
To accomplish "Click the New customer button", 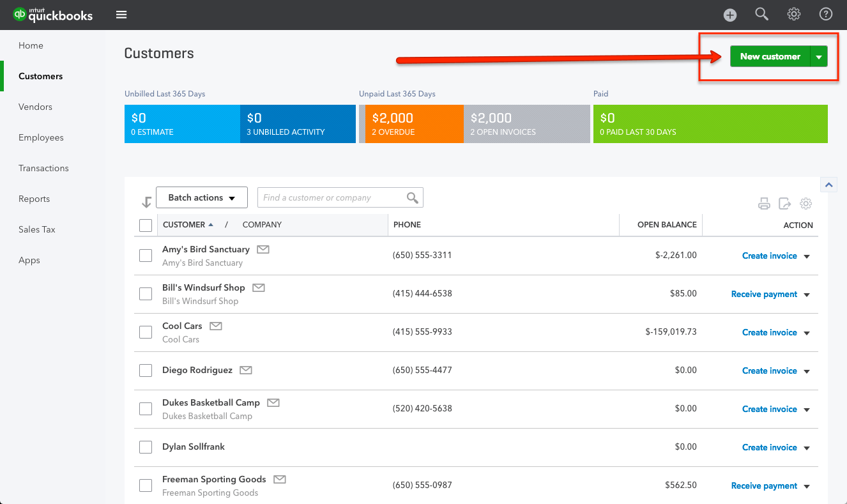I will pos(770,56).
